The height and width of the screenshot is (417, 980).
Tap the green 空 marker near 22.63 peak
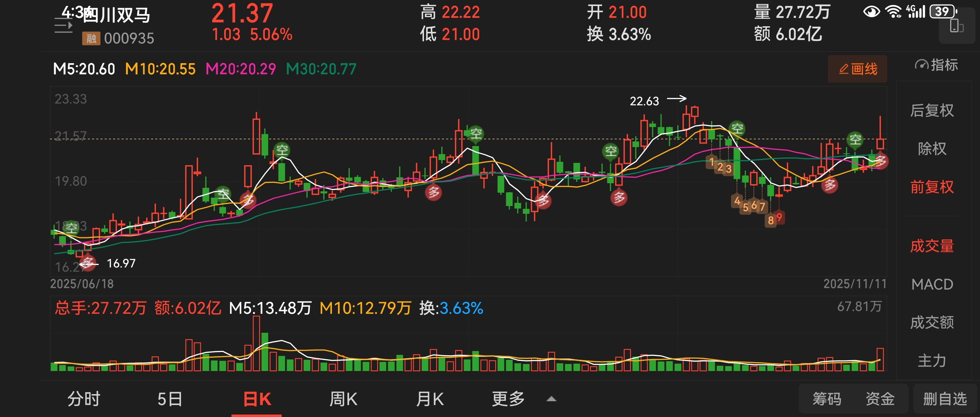(x=737, y=128)
